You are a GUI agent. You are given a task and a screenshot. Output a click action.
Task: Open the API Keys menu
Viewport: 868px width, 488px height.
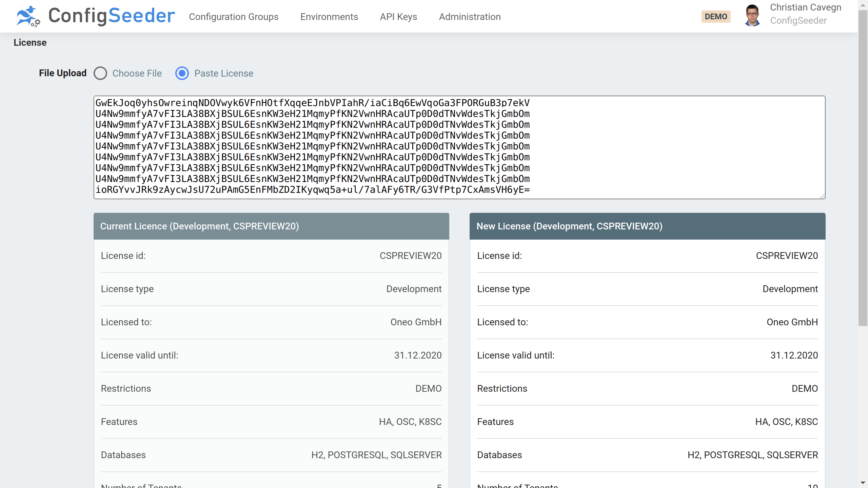coord(398,17)
